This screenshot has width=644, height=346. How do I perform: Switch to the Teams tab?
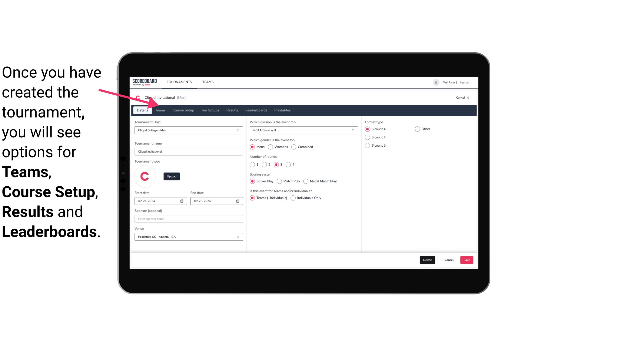[160, 110]
